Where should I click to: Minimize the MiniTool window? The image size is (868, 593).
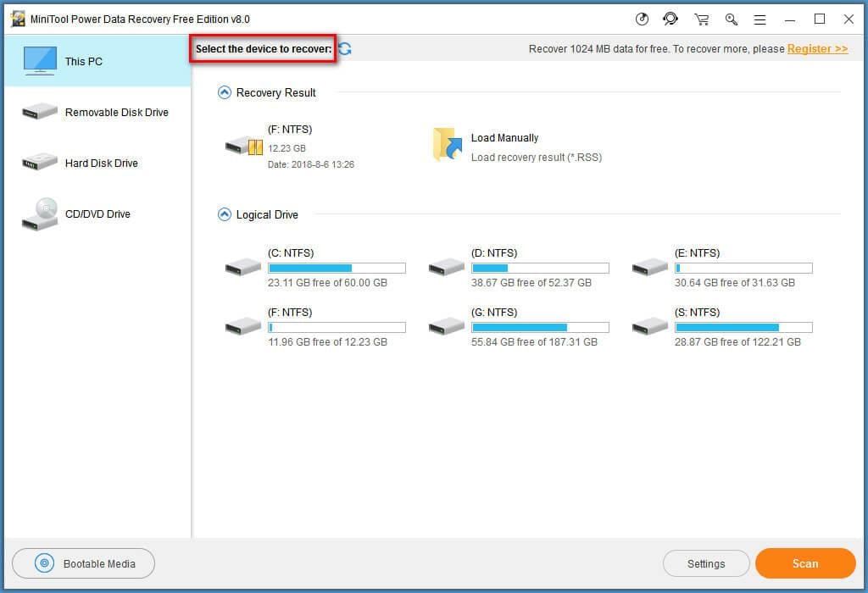tap(790, 20)
